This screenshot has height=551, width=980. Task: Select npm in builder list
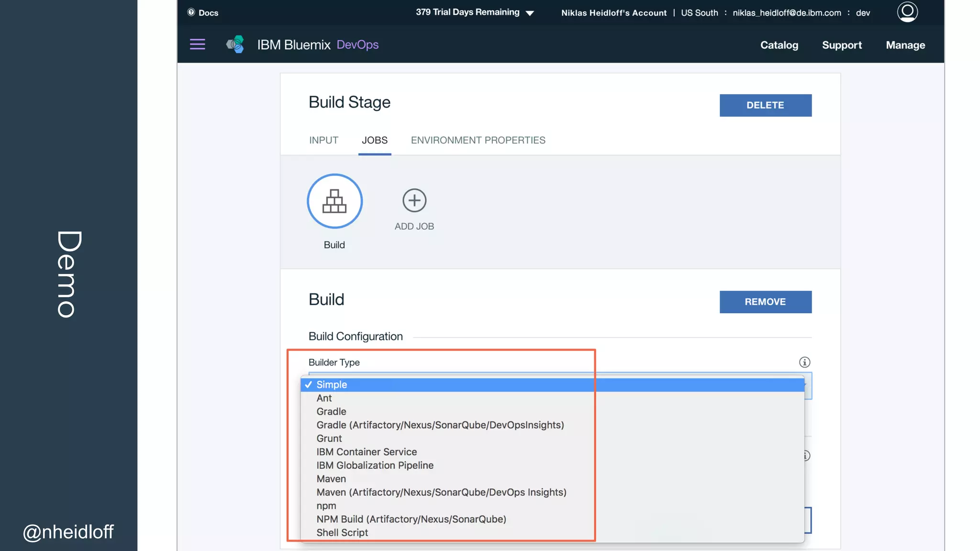pyautogui.click(x=326, y=506)
